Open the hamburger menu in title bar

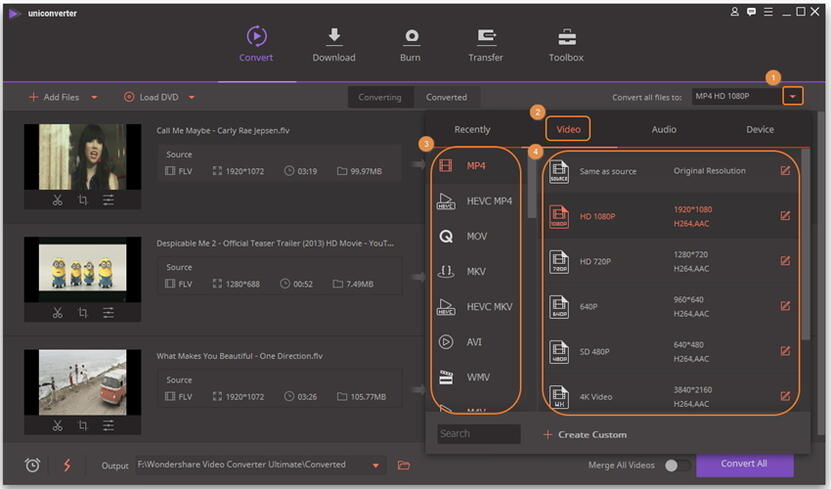768,12
